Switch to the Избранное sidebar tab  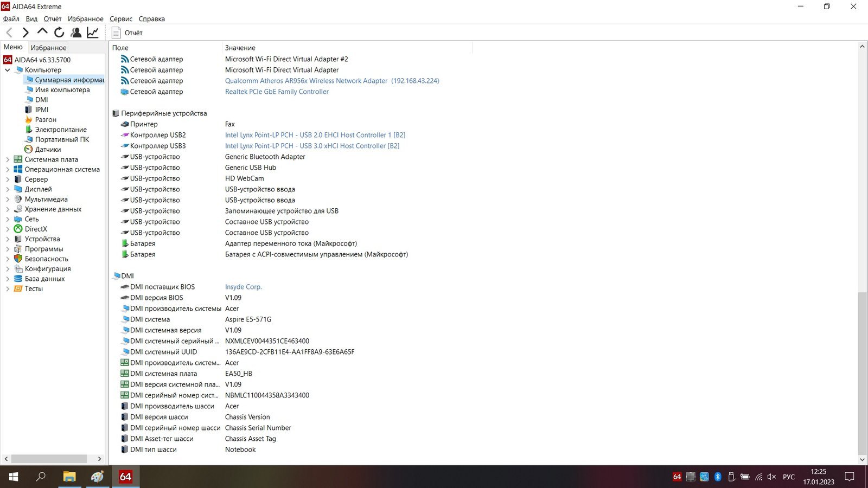click(x=48, y=48)
